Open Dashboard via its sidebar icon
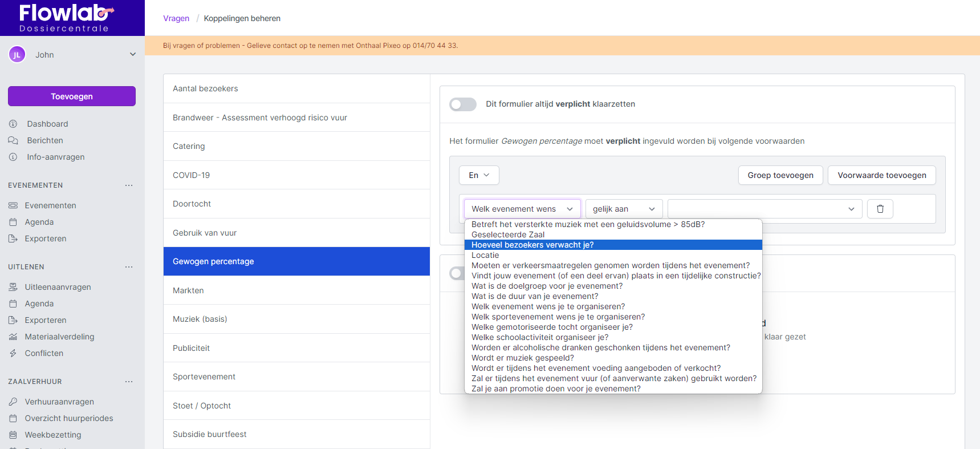This screenshot has width=980, height=449. pos(13,124)
